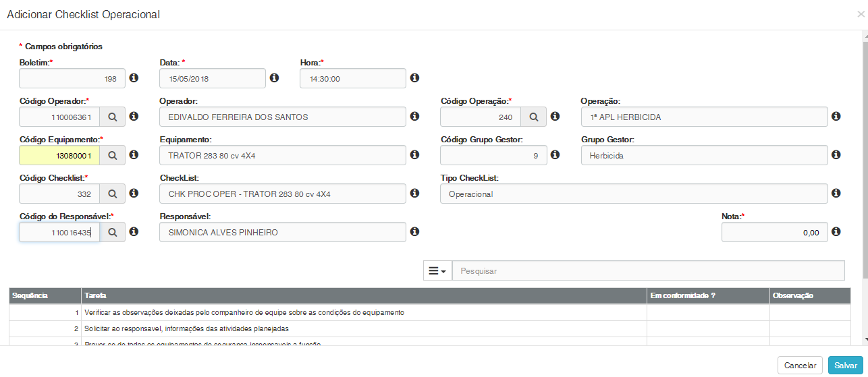This screenshot has height=377, width=868.
Task: Open lookup for Código Operação
Action: 533,117
